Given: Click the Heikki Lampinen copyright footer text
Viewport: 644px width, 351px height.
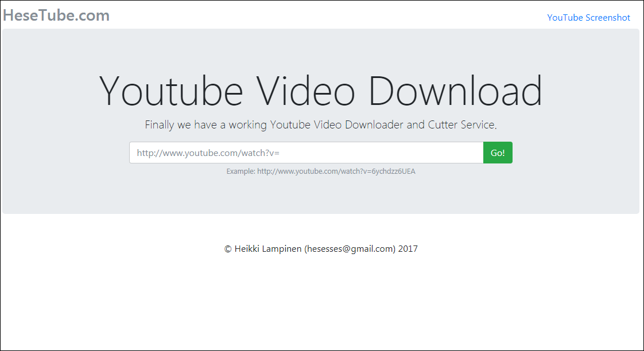Looking at the screenshot, I should 321,249.
